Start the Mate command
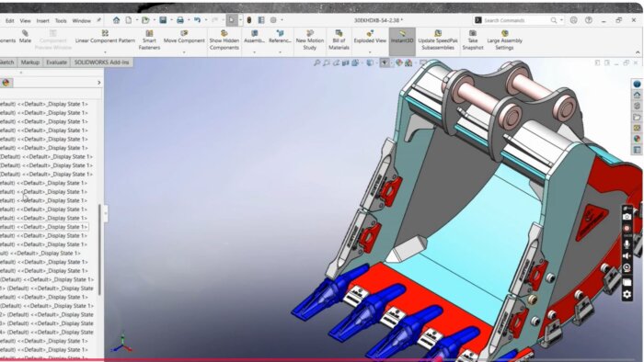The image size is (644, 362). 25,37
